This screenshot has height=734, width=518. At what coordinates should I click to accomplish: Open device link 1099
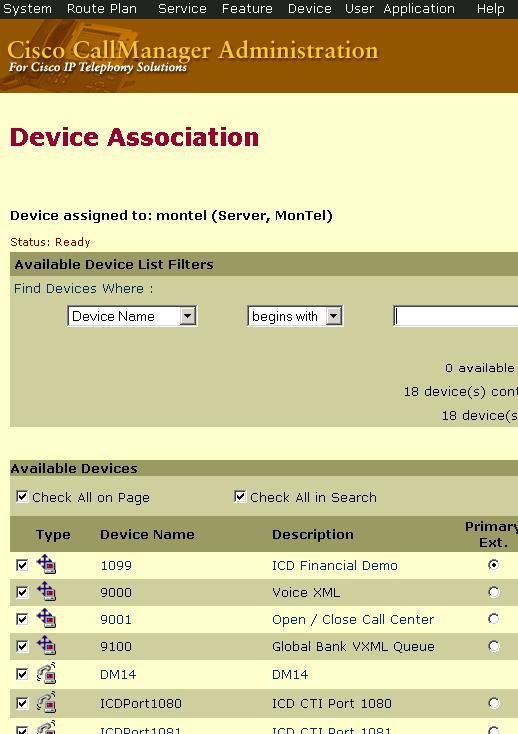click(x=116, y=565)
